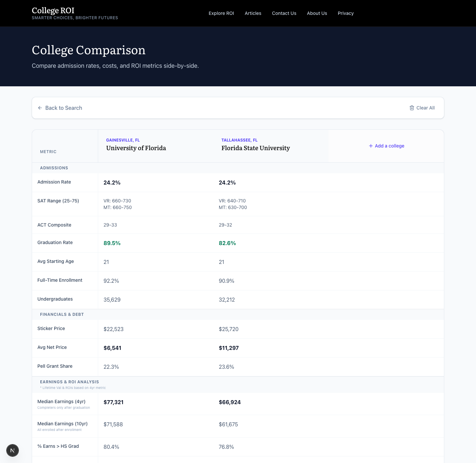Visit the About Us page
Viewport: 476px width, 463px height.
pos(317,13)
